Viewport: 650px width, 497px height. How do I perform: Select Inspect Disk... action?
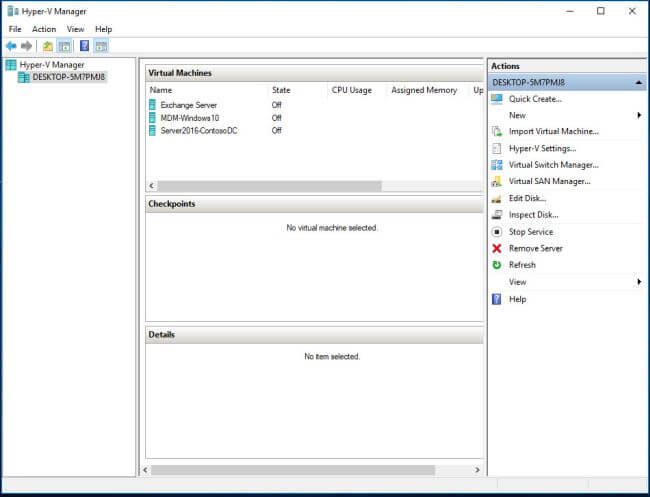(534, 215)
